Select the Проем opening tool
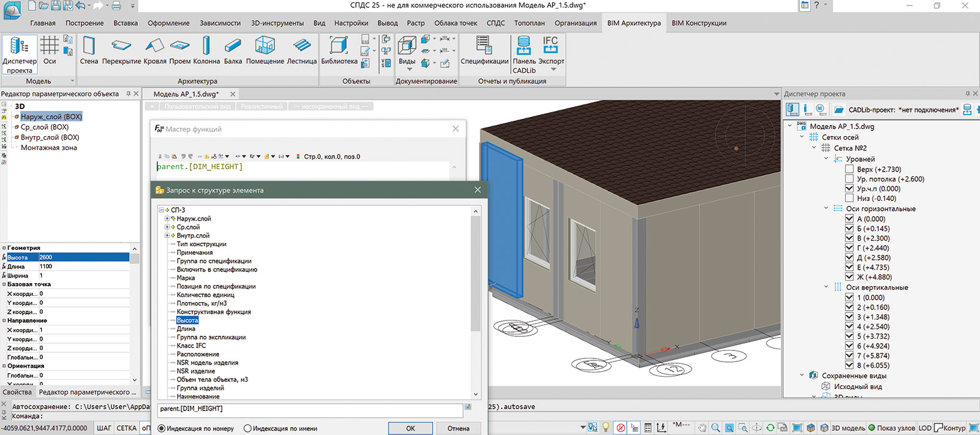Image resolution: width=980 pixels, height=435 pixels. point(180,50)
